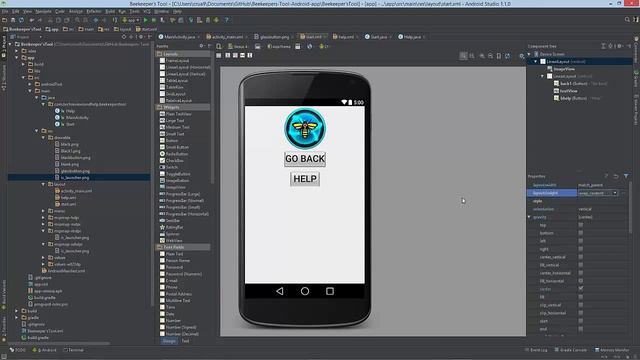Click the screen orientation icon in designer toolbar
Screen dimensions: 640x360
258,47
